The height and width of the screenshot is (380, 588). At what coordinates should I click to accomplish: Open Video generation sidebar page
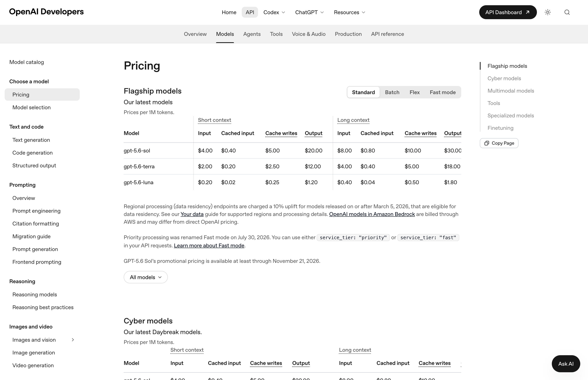pos(33,365)
